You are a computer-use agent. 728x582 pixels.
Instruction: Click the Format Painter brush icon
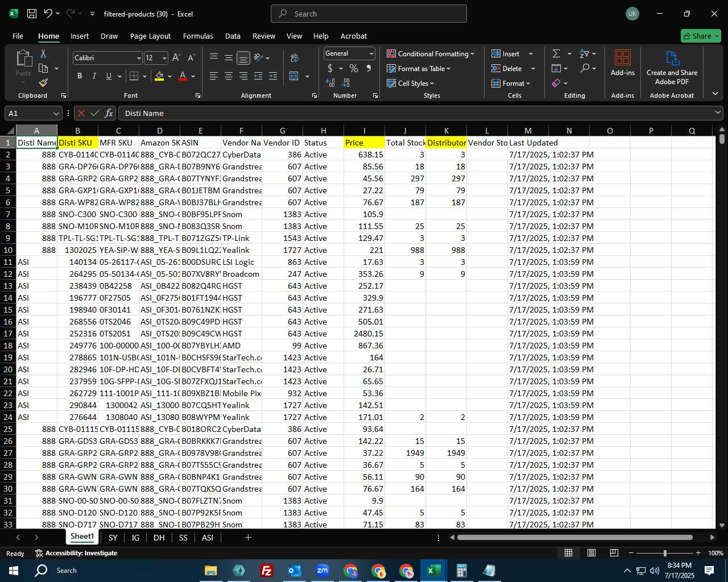point(43,83)
